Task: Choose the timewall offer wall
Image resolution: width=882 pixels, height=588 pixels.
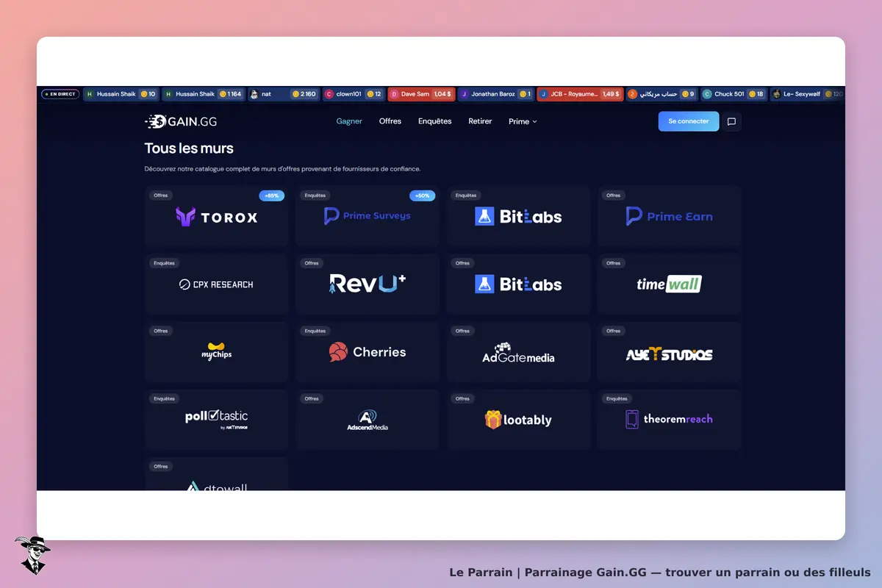Action: click(x=669, y=284)
